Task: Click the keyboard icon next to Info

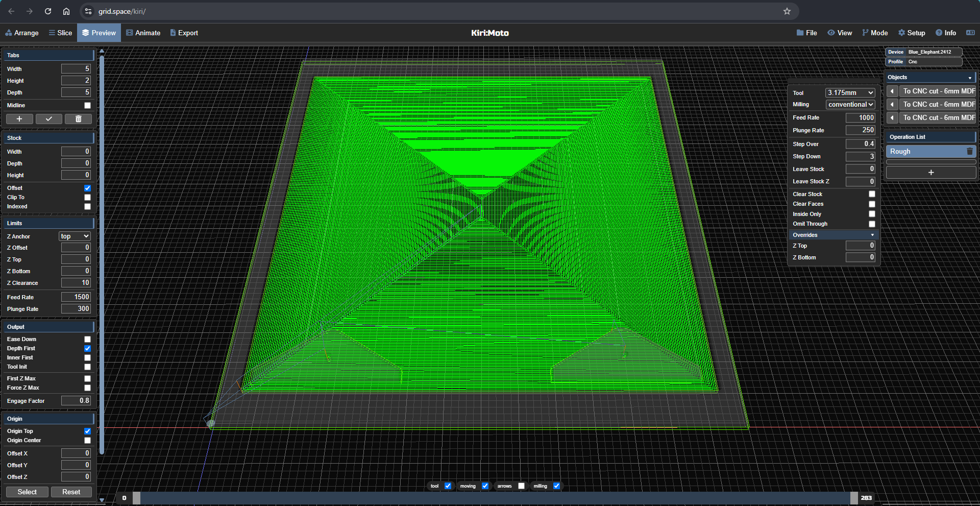Action: pos(970,33)
